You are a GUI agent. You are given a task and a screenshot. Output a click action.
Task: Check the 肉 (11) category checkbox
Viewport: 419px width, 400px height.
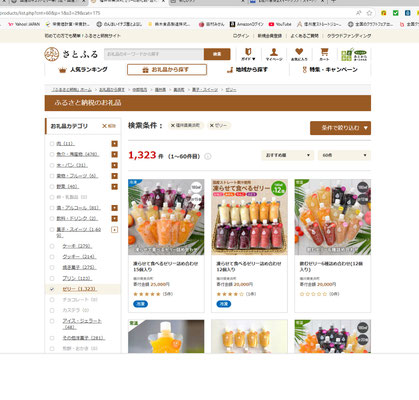point(52,144)
